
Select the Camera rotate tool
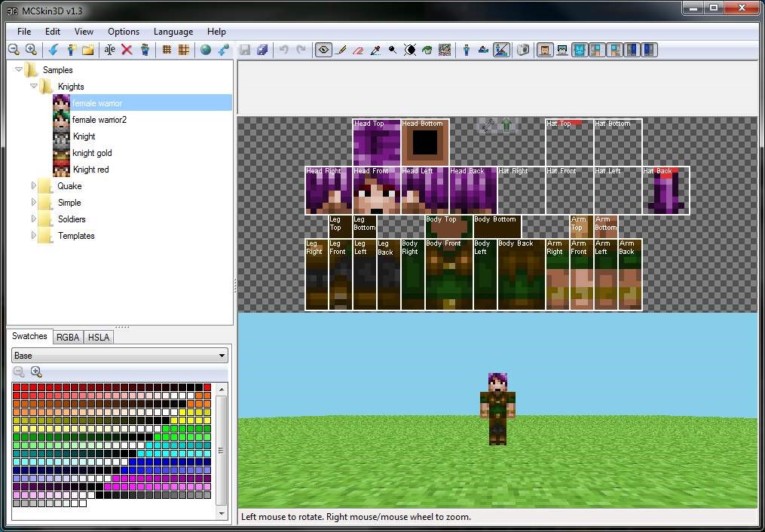(323, 50)
